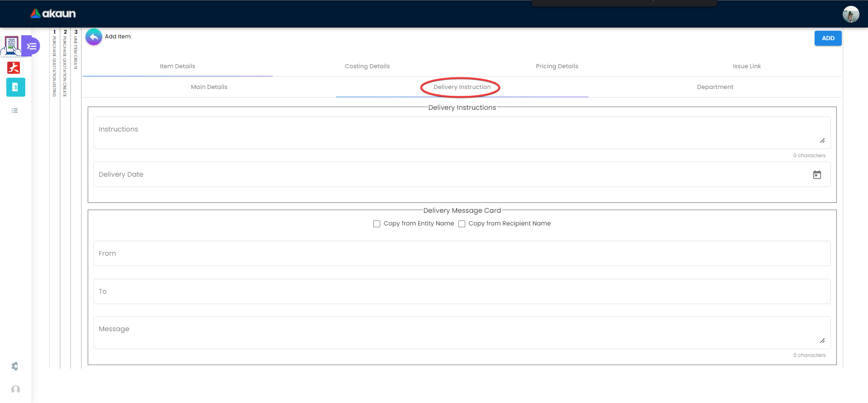Image resolution: width=868 pixels, height=403 pixels.
Task: Switch to the Item Details tab
Action: click(x=178, y=66)
